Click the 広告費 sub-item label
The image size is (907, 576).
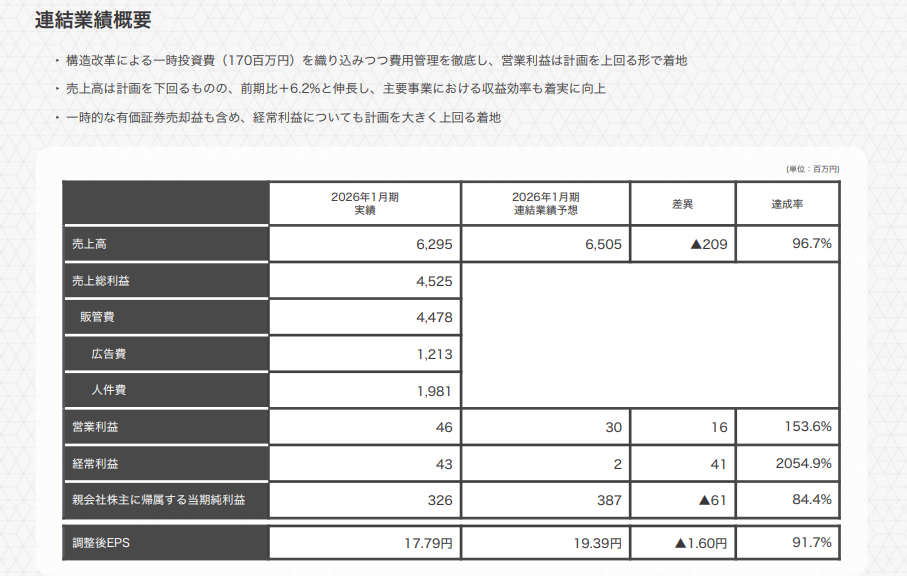(x=105, y=356)
